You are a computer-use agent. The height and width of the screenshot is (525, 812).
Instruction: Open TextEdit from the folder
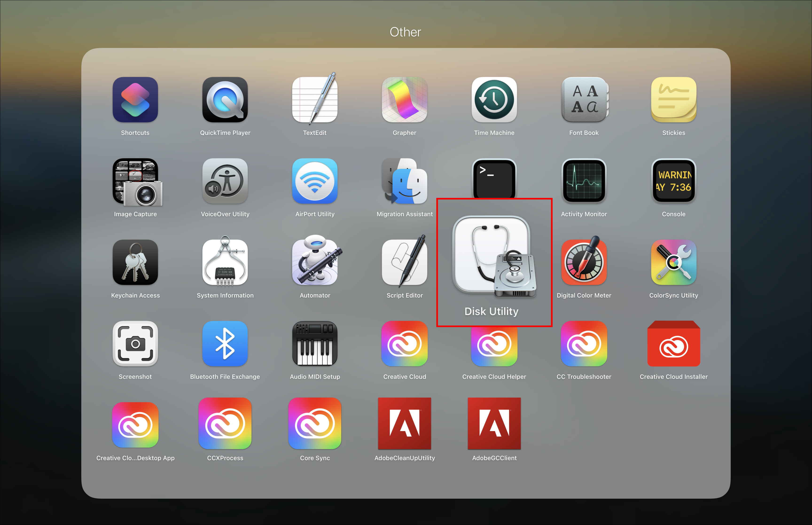pyautogui.click(x=315, y=100)
